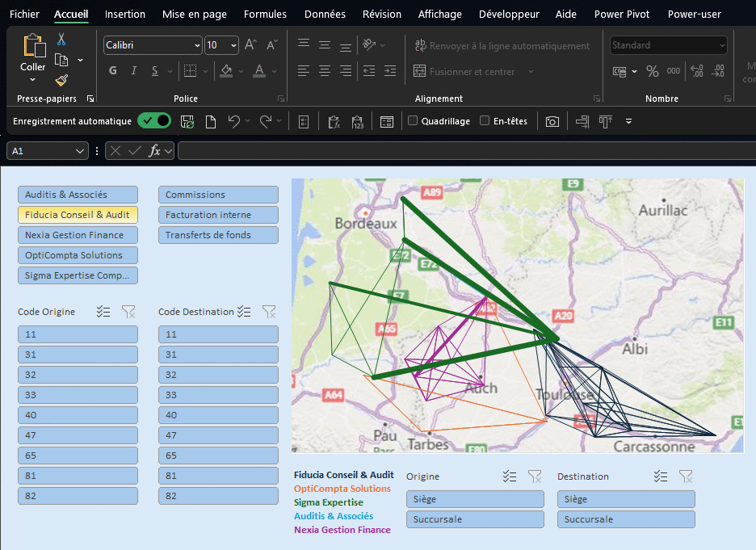
Task: Open the Presse-papiers dialog launcher
Action: pos(90,99)
